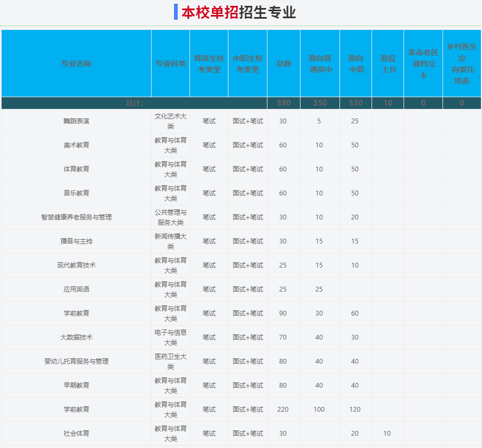
Task: Click 笔试 in the 社会体育 row
Action: click(x=209, y=433)
